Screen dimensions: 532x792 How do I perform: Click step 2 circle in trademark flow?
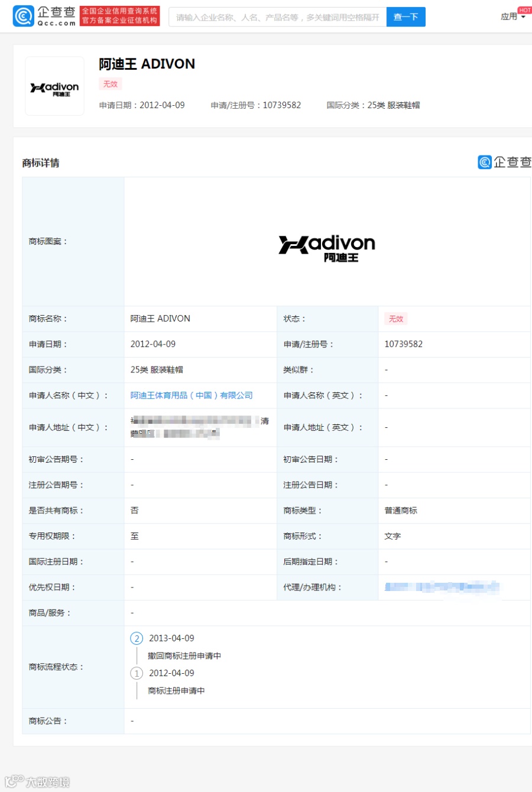[x=137, y=638]
